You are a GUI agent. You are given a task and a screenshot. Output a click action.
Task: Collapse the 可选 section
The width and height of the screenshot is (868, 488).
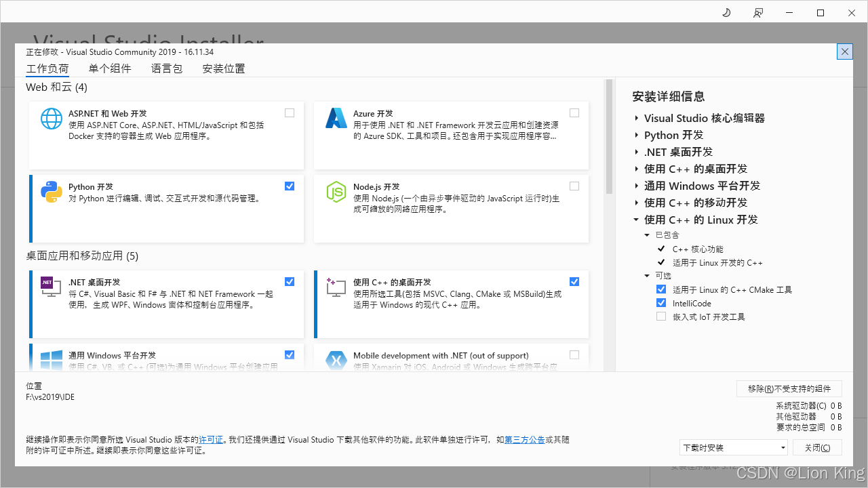[x=647, y=276]
